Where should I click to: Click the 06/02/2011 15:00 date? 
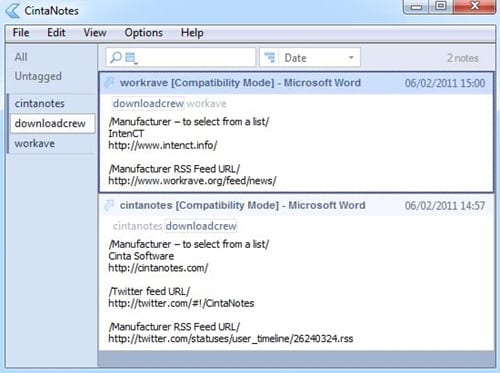[445, 83]
